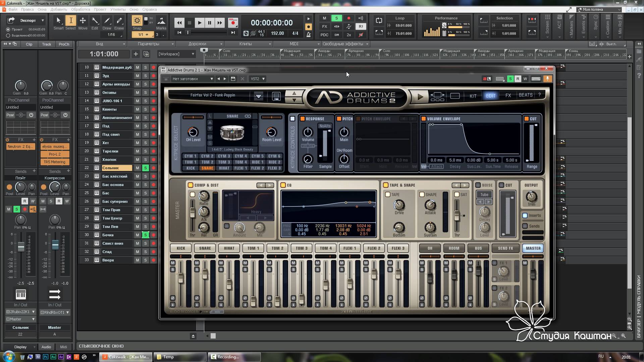The width and height of the screenshot is (644, 362).
Task: Select the HIHAT kitpiece button
Action: (x=224, y=168)
